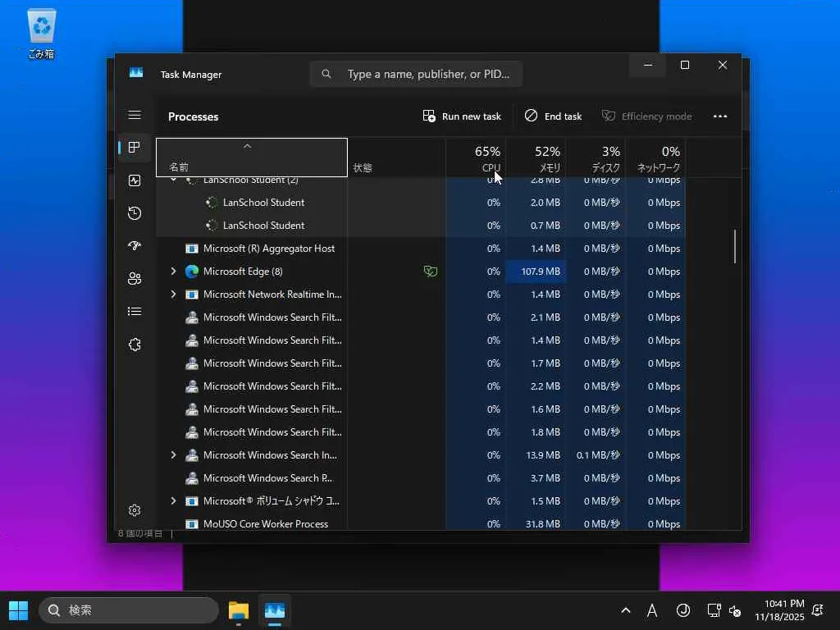Image resolution: width=840 pixels, height=630 pixels.
Task: Select the MoUSO Core Worker Process row
Action: click(421, 524)
